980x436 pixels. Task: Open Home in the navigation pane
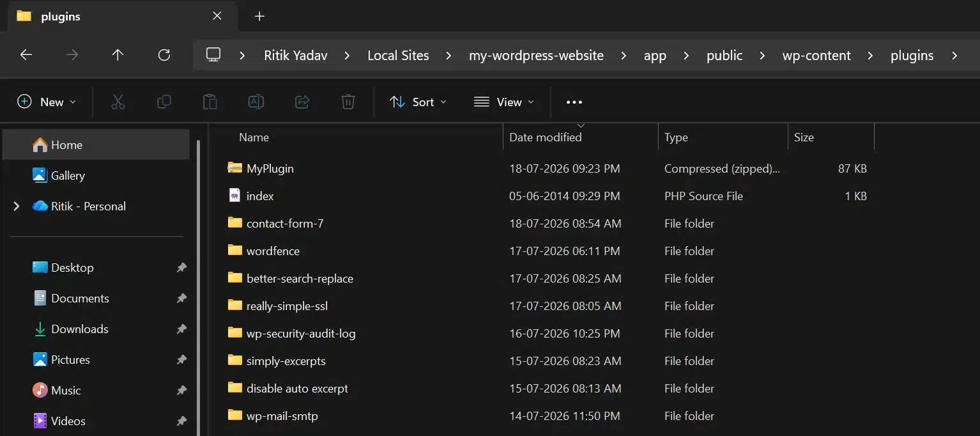(96, 144)
